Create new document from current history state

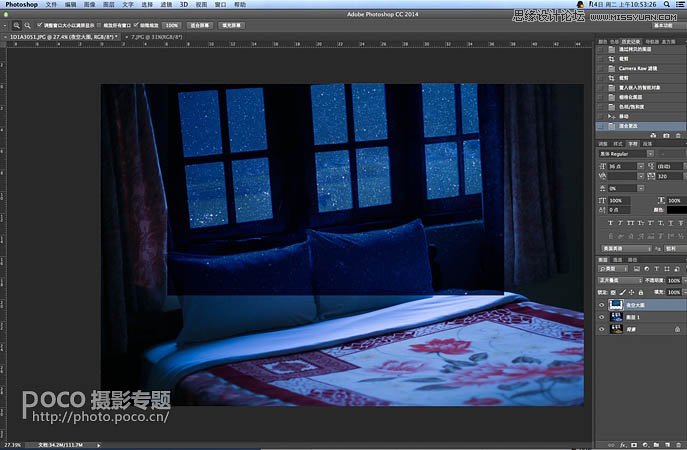[x=653, y=135]
